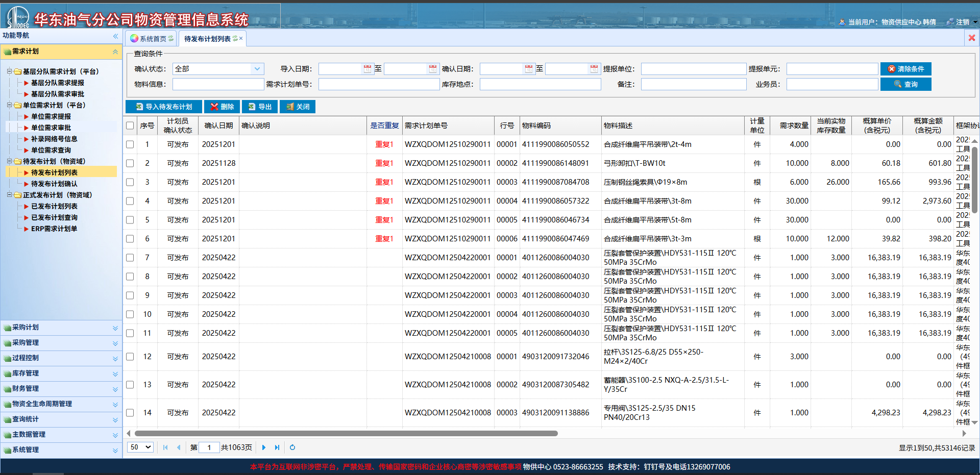The height and width of the screenshot is (475, 980).
Task: Click the 物料信息 input field
Action: (x=218, y=84)
